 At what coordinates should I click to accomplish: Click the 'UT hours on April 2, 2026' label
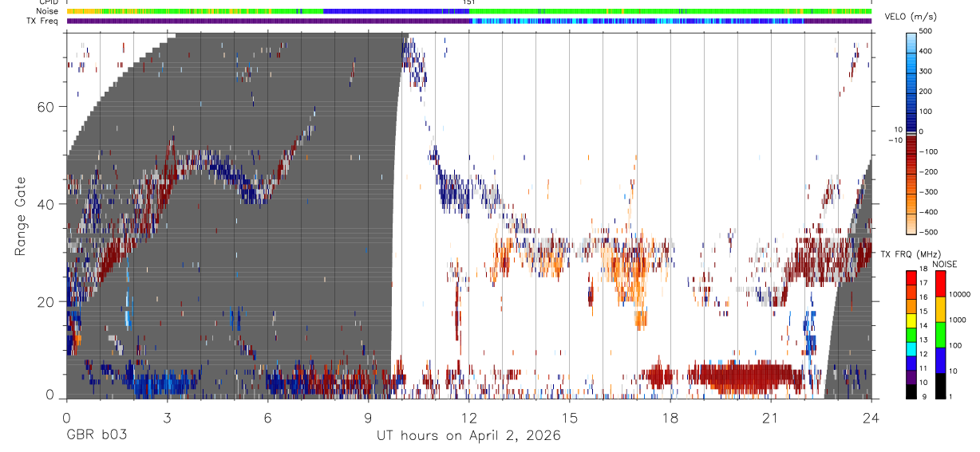[468, 436]
